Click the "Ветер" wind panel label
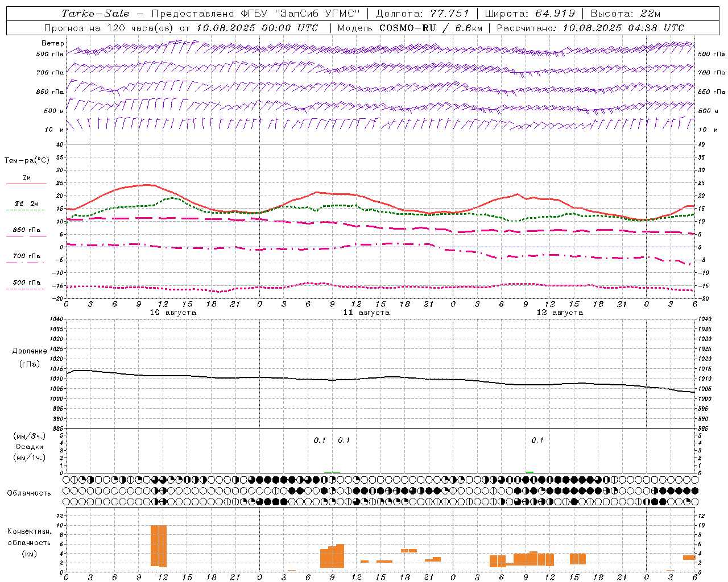Screen dimensions: 728x582 pyautogui.click(x=53, y=43)
